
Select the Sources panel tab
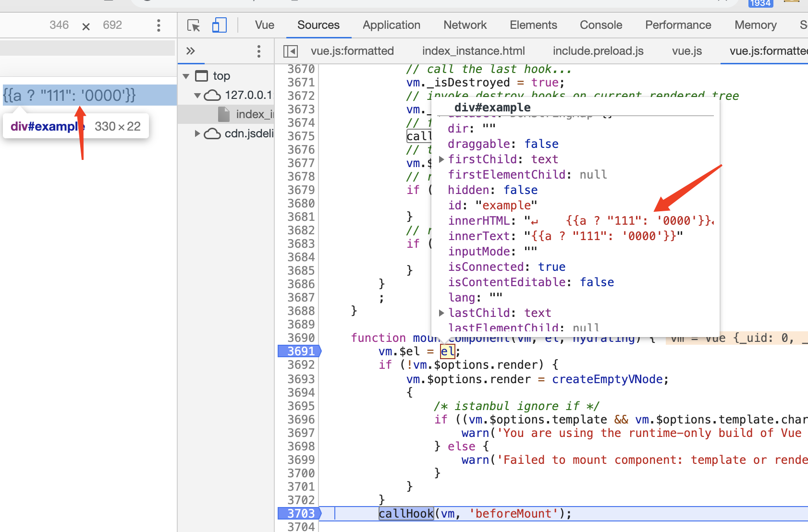318,25
